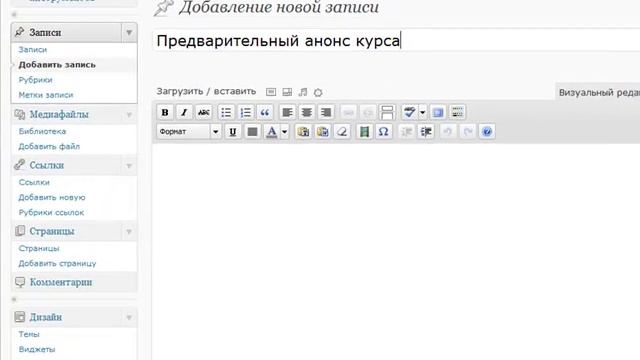Image resolution: width=640 pixels, height=360 pixels.
Task: Toggle the kitchen sink toolbar row
Action: tap(458, 112)
